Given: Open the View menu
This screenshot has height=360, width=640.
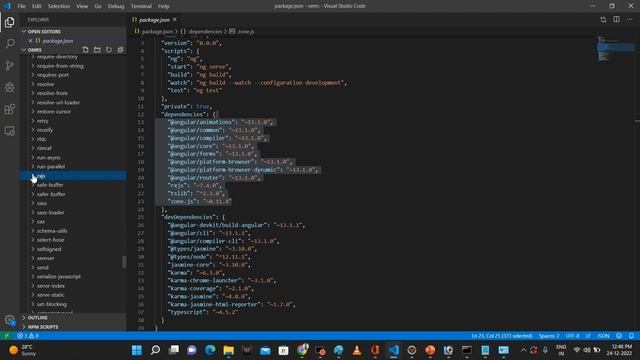Looking at the screenshot, I should click(82, 6).
